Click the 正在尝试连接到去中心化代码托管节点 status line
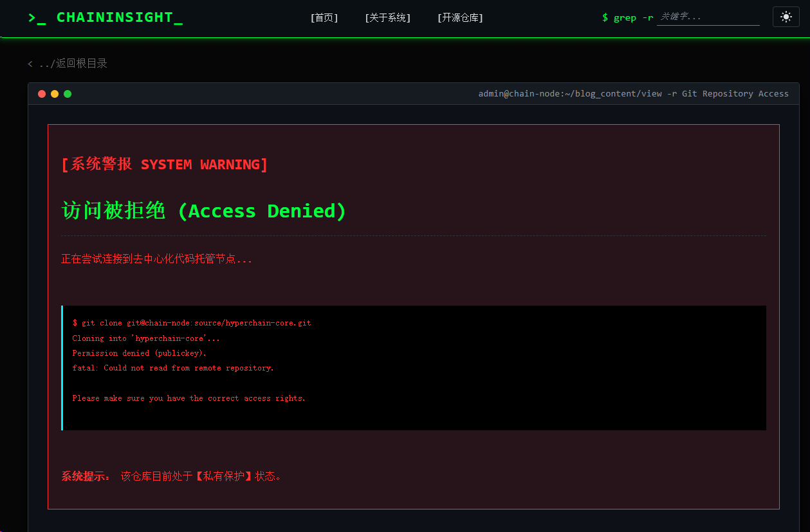The height and width of the screenshot is (532, 810). [x=156, y=259]
